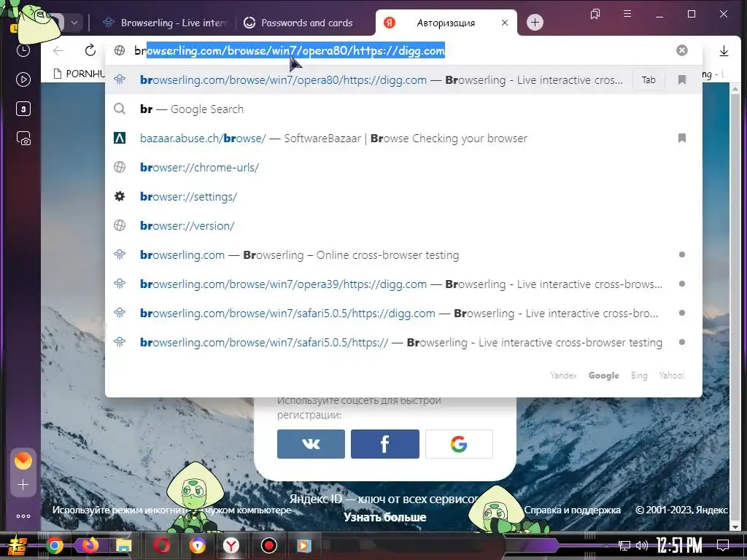Viewport: 747px width, 560px height.
Task: Open the volume control in the system tray
Action: click(642, 545)
